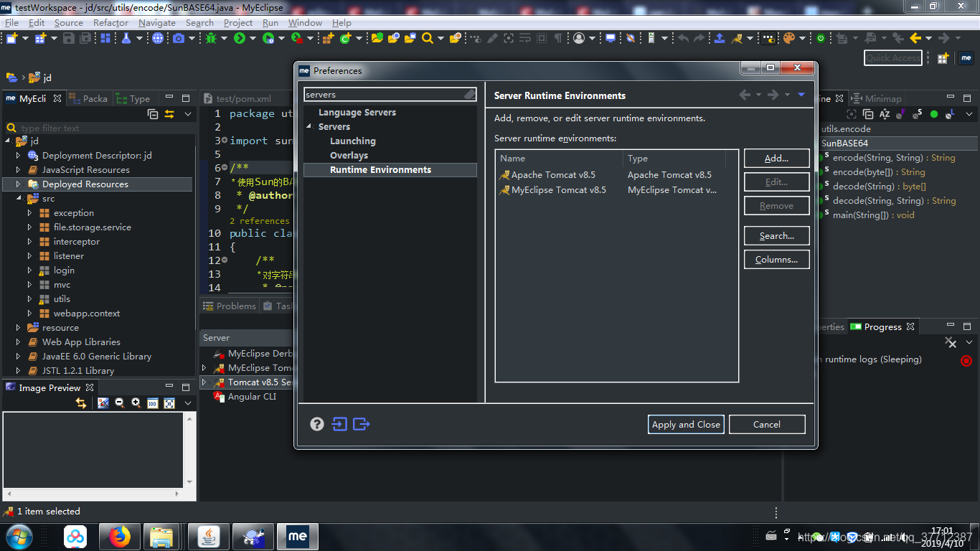This screenshot has width=980, height=551.
Task: Expand the Web App Libraries node
Action: click(x=19, y=342)
